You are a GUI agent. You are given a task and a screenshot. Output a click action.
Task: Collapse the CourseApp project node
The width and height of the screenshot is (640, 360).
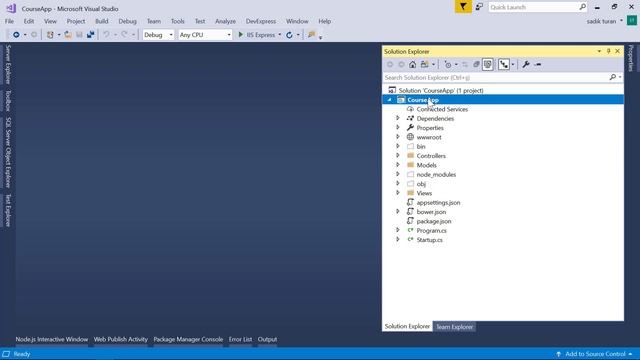tap(389, 100)
